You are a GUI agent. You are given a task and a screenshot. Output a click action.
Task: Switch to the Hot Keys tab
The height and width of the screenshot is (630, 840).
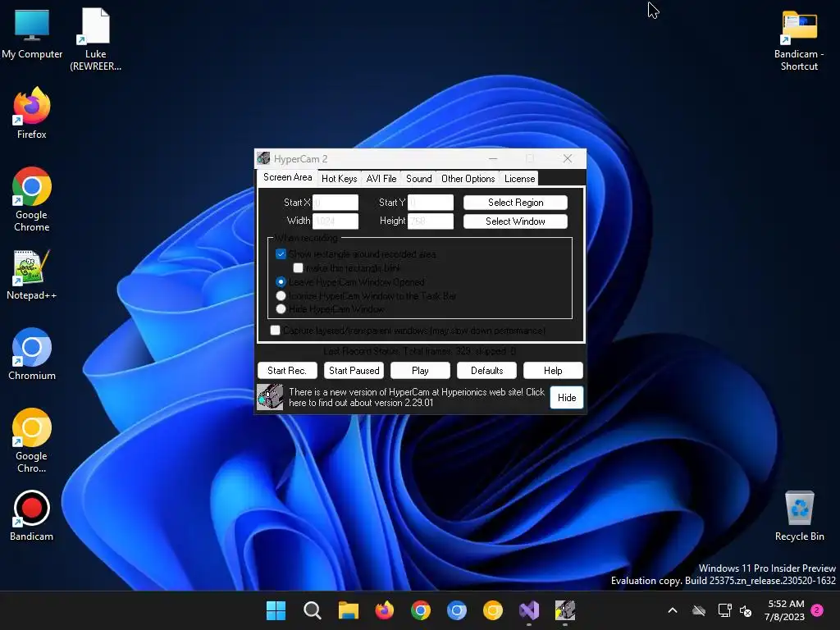tap(339, 178)
